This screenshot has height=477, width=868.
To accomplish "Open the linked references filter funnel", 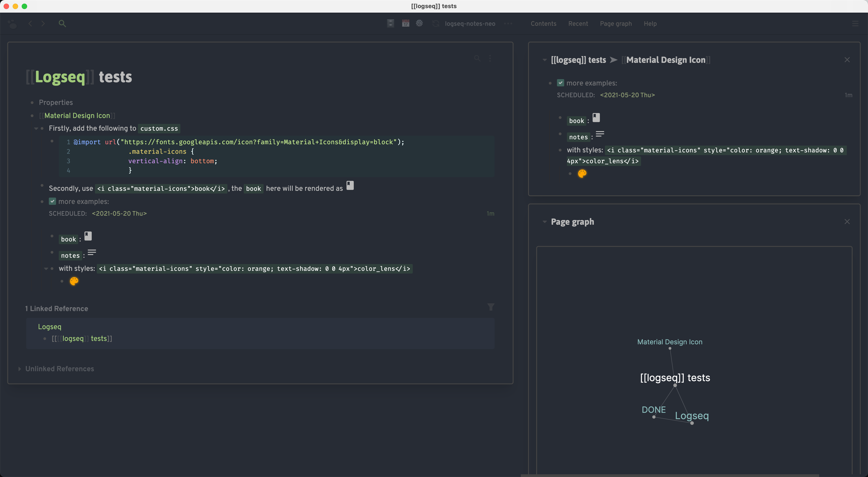I will click(x=491, y=307).
